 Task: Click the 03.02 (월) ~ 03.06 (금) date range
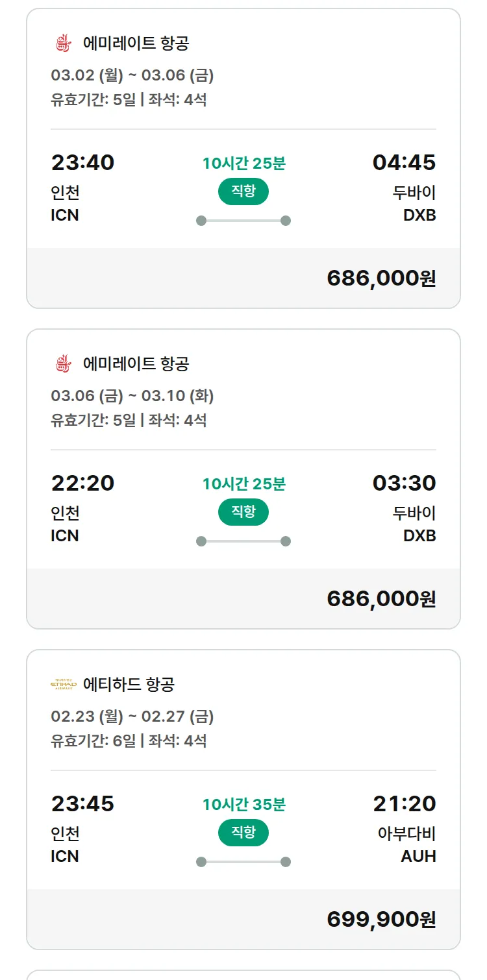click(132, 75)
